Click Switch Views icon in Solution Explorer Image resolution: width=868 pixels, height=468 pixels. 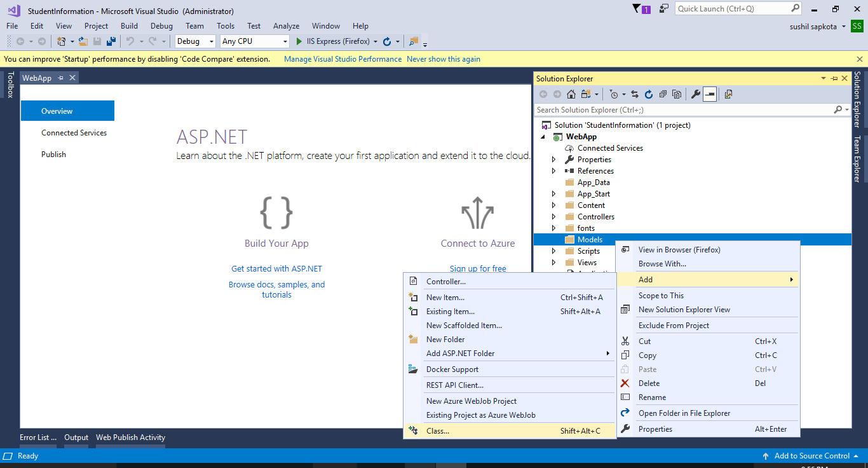[585, 94]
